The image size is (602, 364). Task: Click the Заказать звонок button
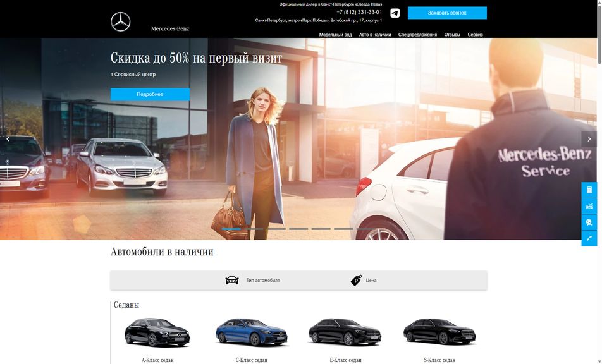(x=447, y=13)
